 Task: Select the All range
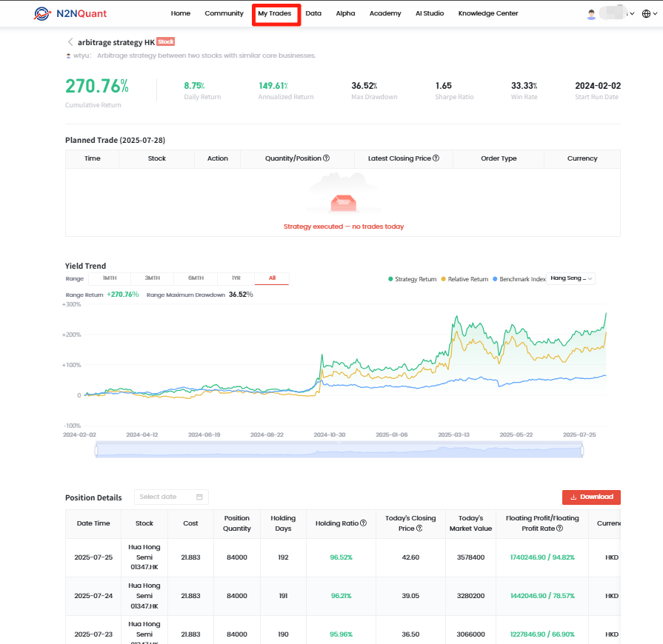(272, 278)
